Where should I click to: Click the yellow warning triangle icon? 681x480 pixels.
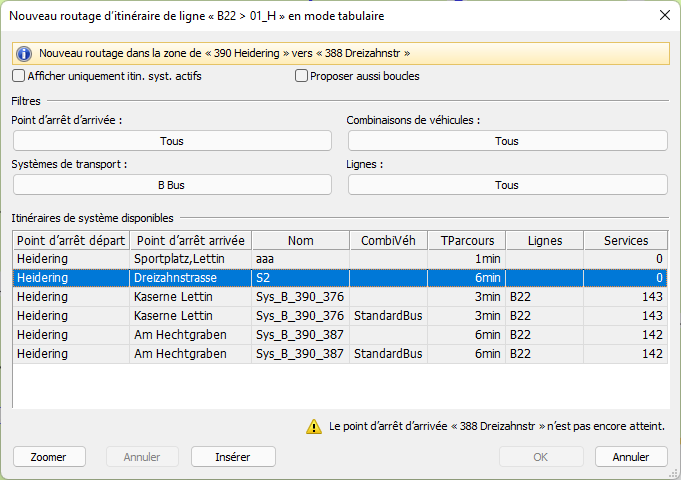coord(314,426)
